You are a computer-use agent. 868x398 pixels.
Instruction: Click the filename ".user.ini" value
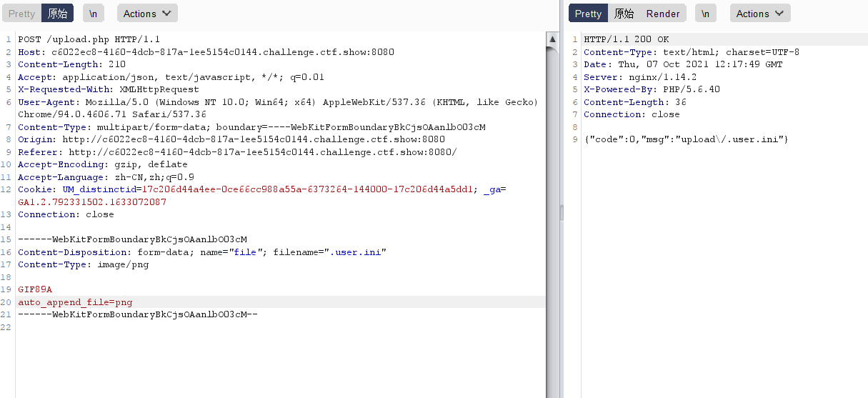(x=355, y=252)
